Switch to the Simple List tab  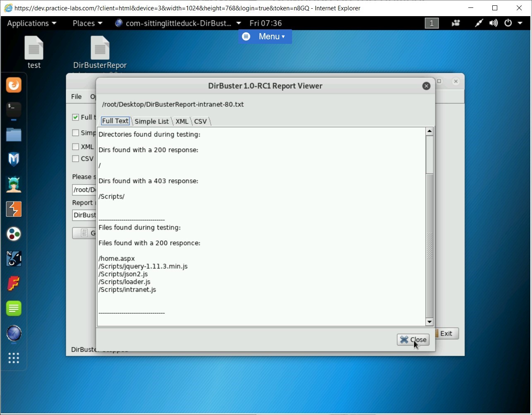pyautogui.click(x=151, y=121)
